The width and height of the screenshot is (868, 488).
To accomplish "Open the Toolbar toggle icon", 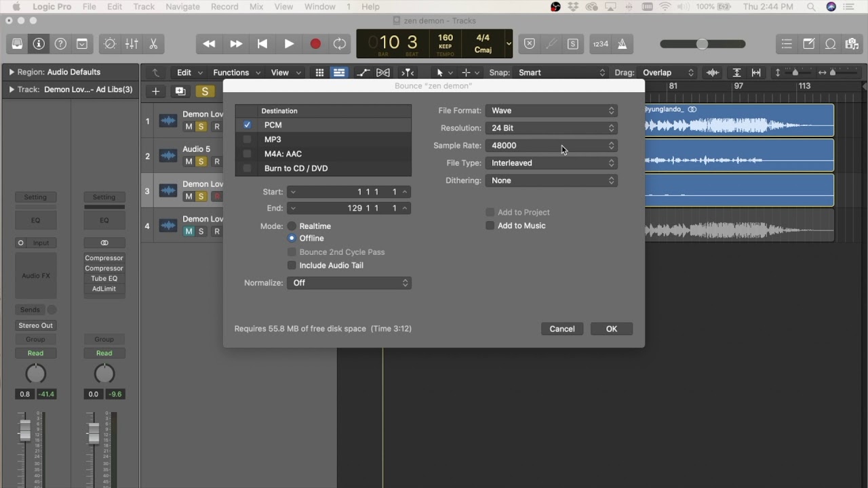I will 82,44.
